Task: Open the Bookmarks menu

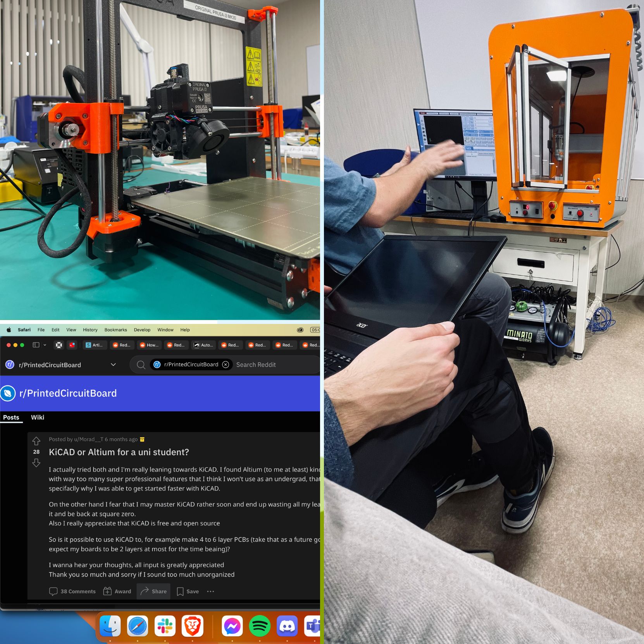Action: (116, 330)
